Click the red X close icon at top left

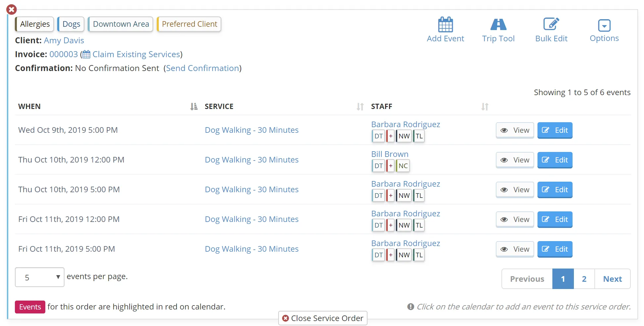point(12,10)
